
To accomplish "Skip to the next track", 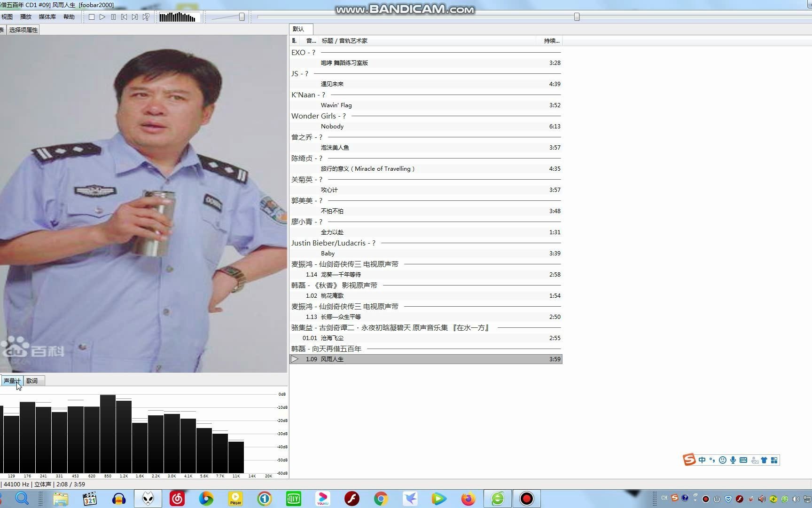I will pyautogui.click(x=135, y=17).
